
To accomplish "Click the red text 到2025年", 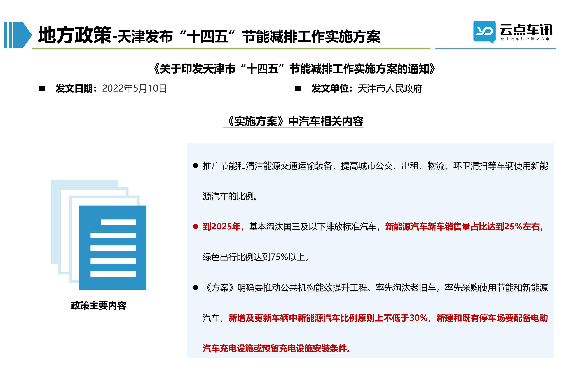I will (x=221, y=227).
